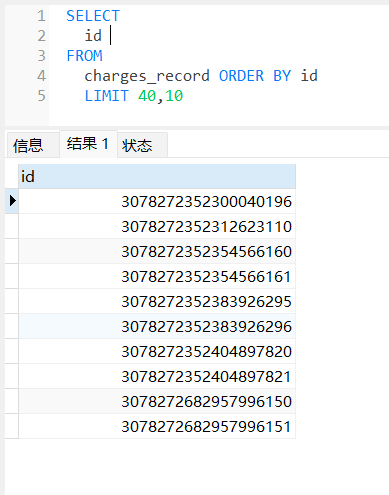Click the BY keyword in query
This screenshot has width=389, height=495.
(282, 76)
